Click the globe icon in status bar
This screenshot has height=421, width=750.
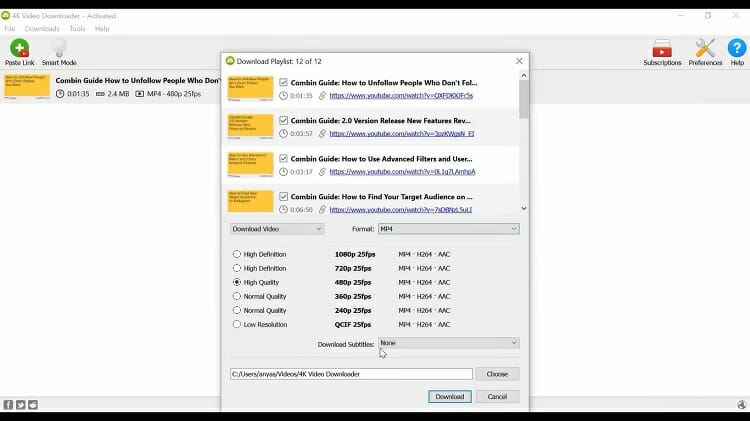(x=741, y=405)
